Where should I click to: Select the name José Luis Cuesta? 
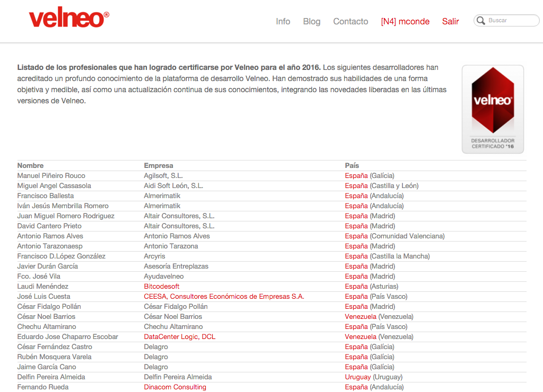click(43, 297)
